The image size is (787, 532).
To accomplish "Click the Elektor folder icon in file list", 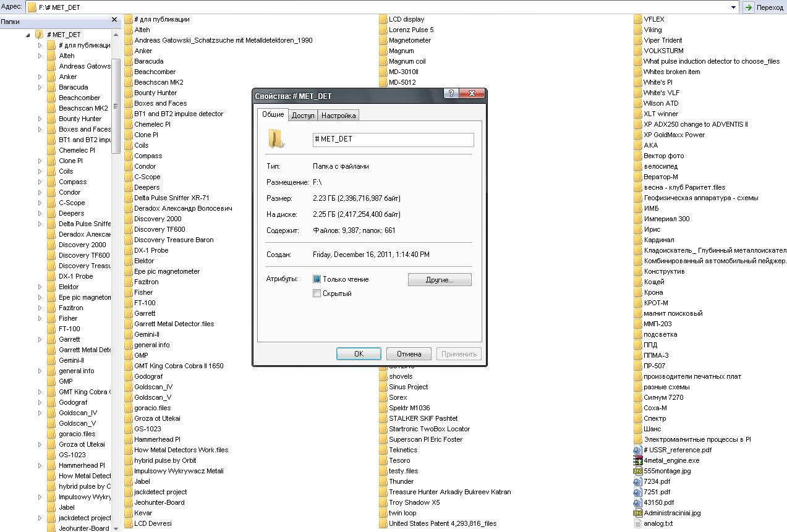I will click(x=129, y=261).
